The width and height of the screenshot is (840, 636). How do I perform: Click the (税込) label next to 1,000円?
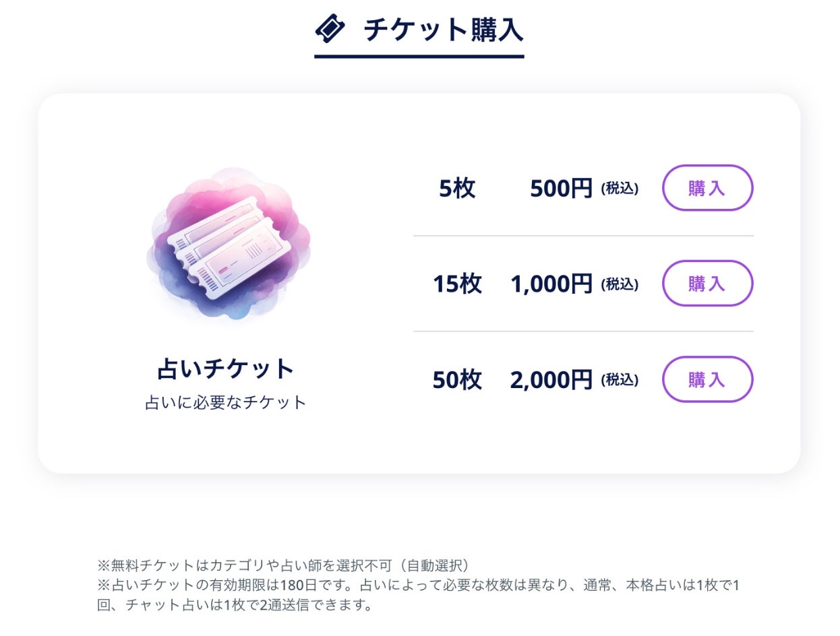tap(620, 284)
